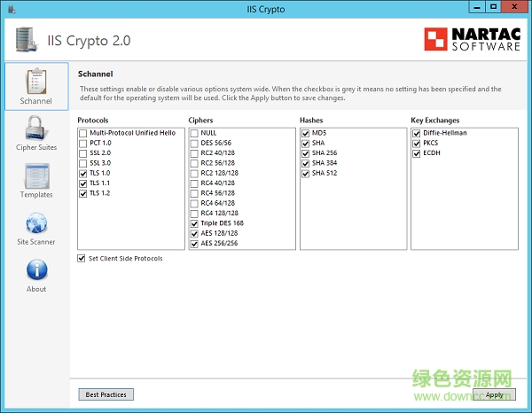Enable the SSL 3.0 protocol checkbox
The width and height of the screenshot is (532, 413).
[x=83, y=163]
